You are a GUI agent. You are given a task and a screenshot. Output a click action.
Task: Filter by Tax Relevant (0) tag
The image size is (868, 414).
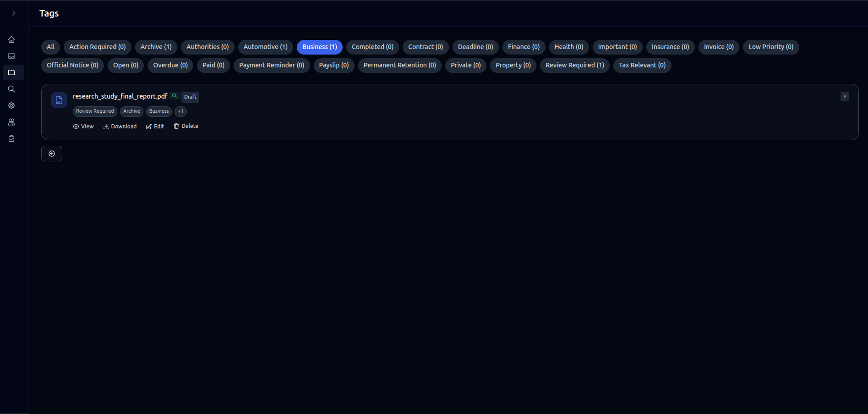642,65
